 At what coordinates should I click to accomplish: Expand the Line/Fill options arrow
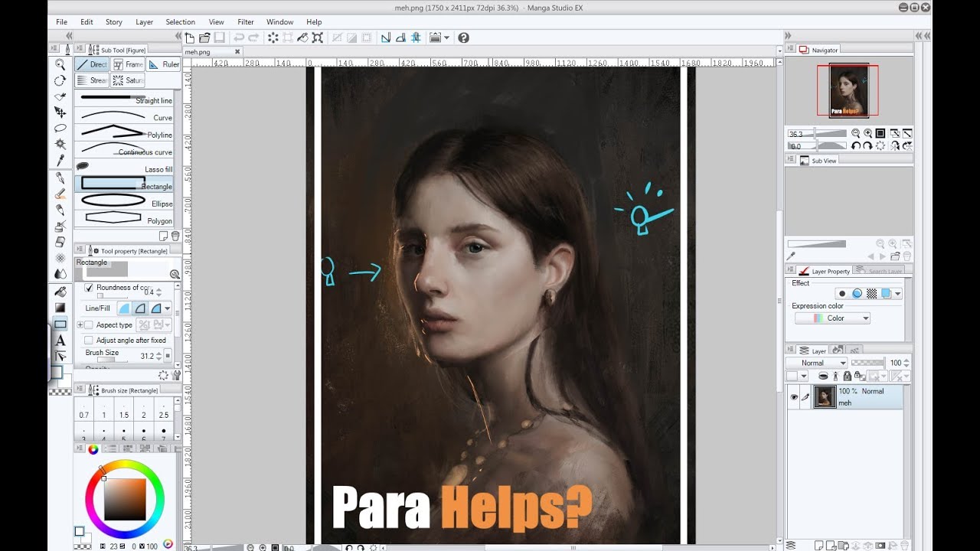[x=168, y=308]
